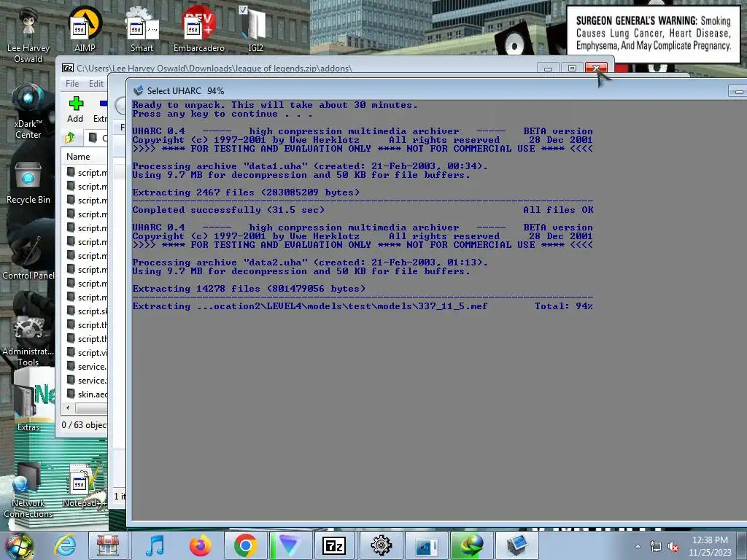
Task: Select the Control Panel desktop icon
Action: (28, 257)
